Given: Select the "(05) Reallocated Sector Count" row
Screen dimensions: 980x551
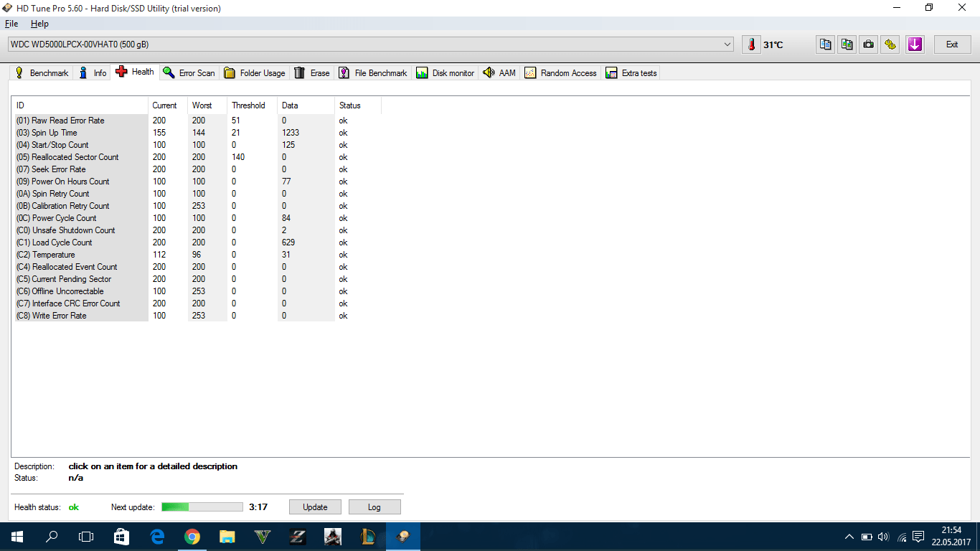Looking at the screenshot, I should pyautogui.click(x=198, y=157).
